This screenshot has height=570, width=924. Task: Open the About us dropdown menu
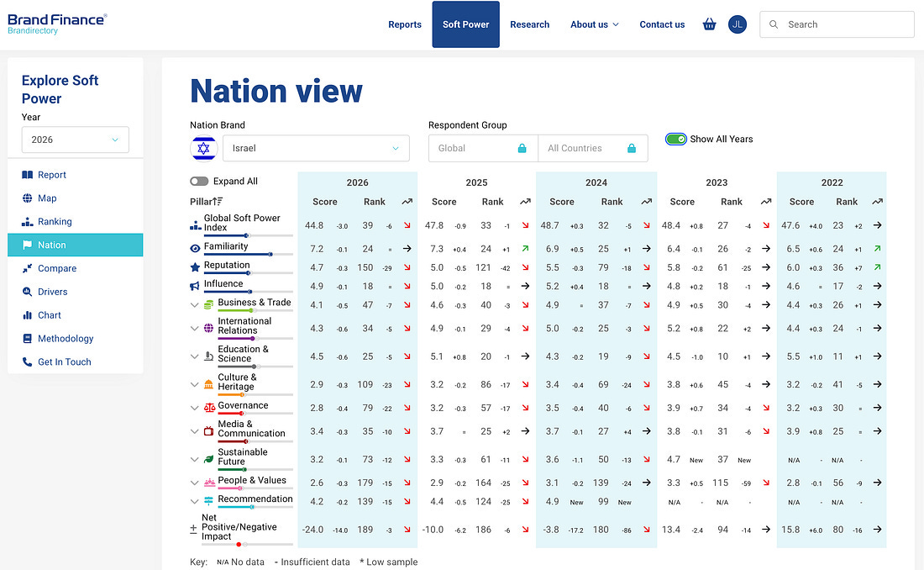(595, 24)
